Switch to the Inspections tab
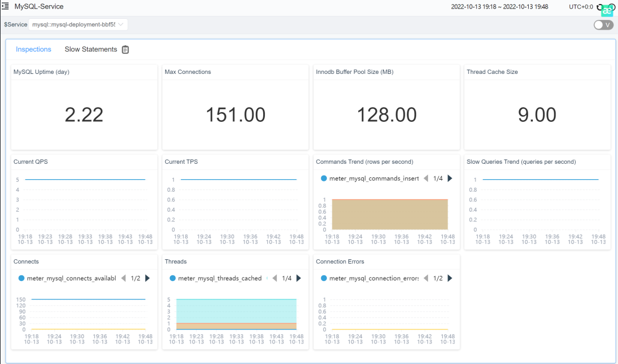 (x=34, y=49)
